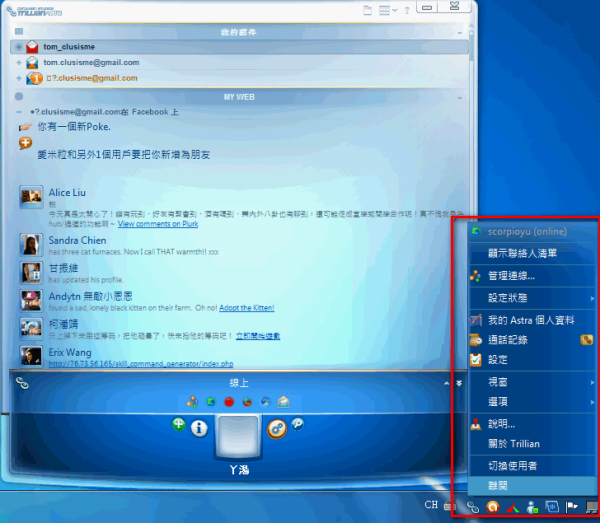Click the friend request notification text
Image resolution: width=600 pixels, height=523 pixels.
(124, 155)
